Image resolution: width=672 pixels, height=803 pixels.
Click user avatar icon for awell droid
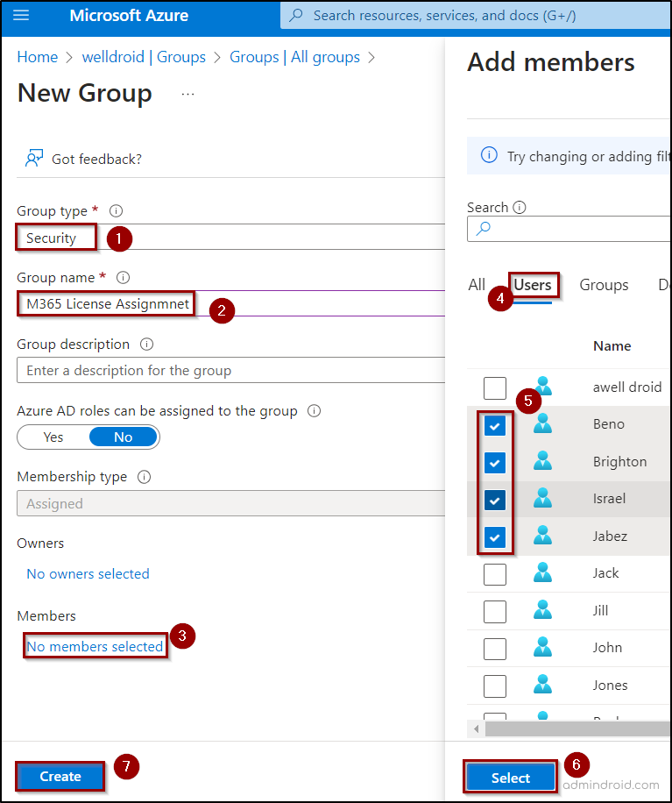pyautogui.click(x=542, y=386)
